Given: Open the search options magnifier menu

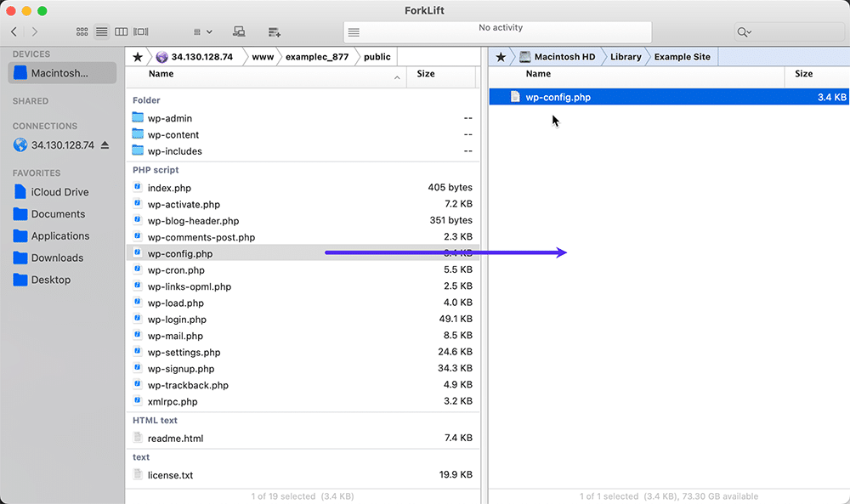Looking at the screenshot, I should [744, 31].
